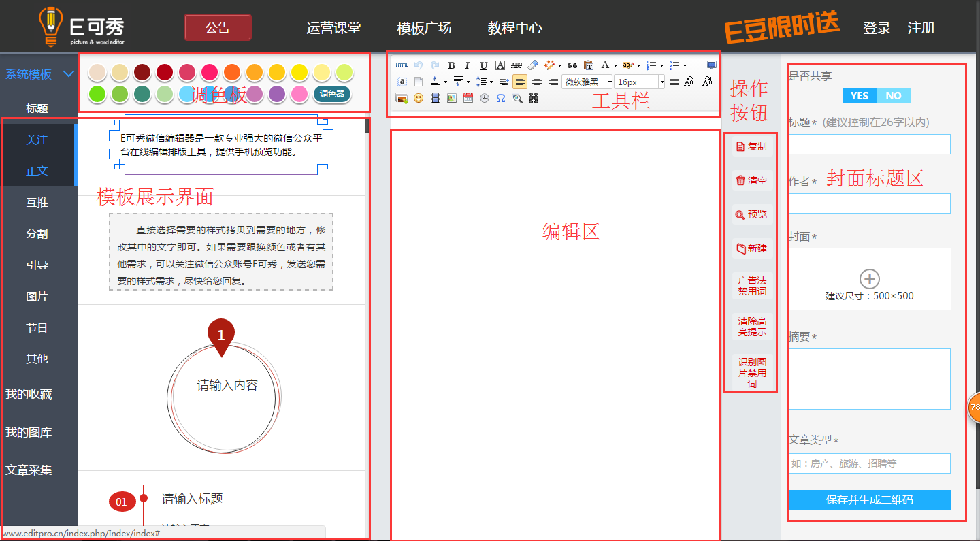The image size is (980, 541).
Task: Click the 登录 link
Action: click(877, 28)
